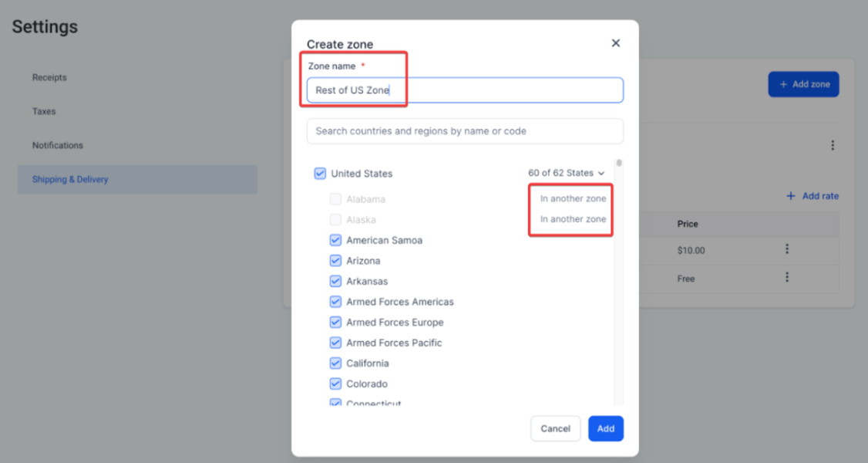The width and height of the screenshot is (868, 463).
Task: Focus the search countries and regions field
Action: [465, 131]
